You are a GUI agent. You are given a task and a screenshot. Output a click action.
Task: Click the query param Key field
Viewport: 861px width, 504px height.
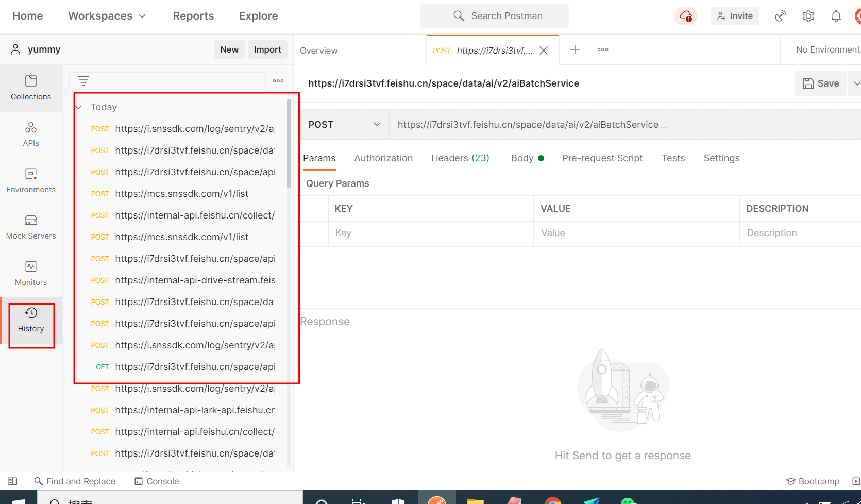click(431, 233)
